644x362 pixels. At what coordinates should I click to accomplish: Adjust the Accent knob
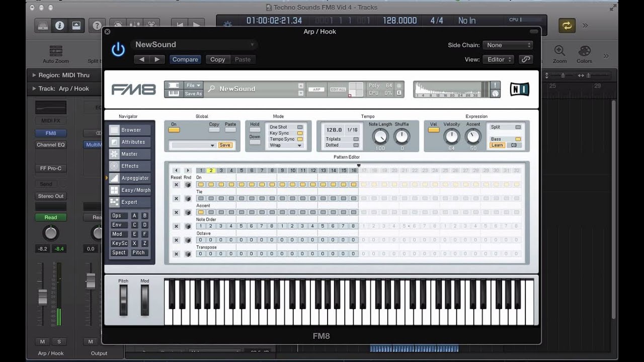click(473, 136)
